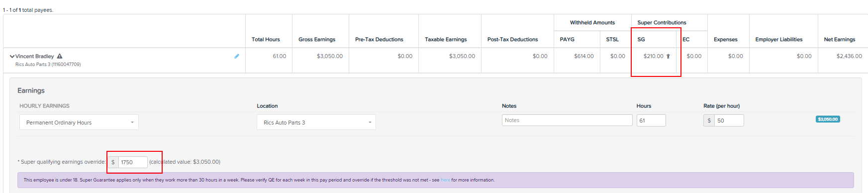Click the Hours field showing 61
This screenshot has width=868, height=193.
point(651,120)
